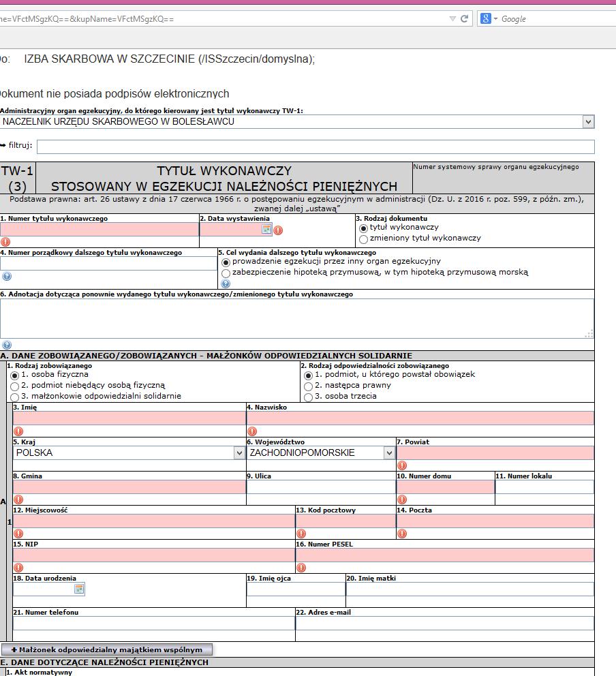616x676 pixels.
Task: Focus the Gmina input field
Action: click(129, 487)
